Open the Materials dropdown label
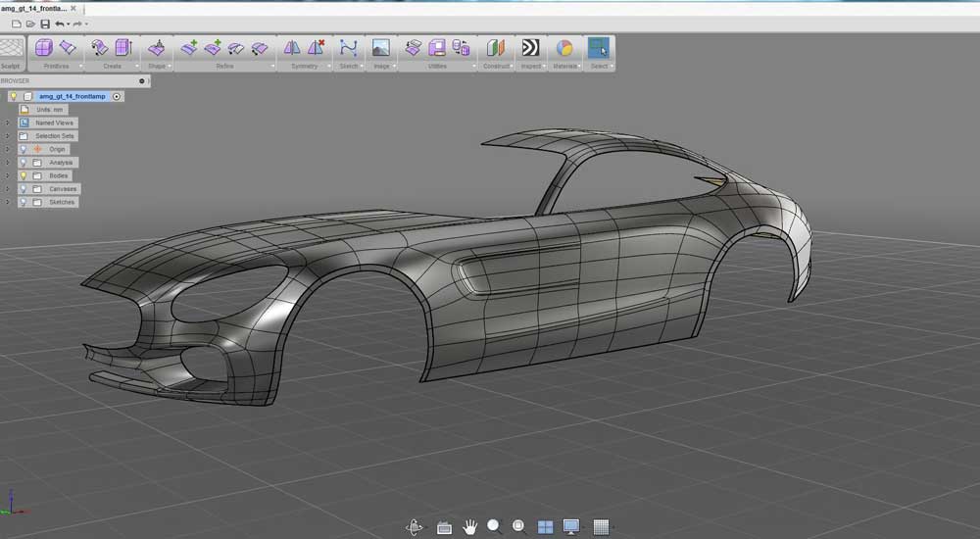 [565, 66]
